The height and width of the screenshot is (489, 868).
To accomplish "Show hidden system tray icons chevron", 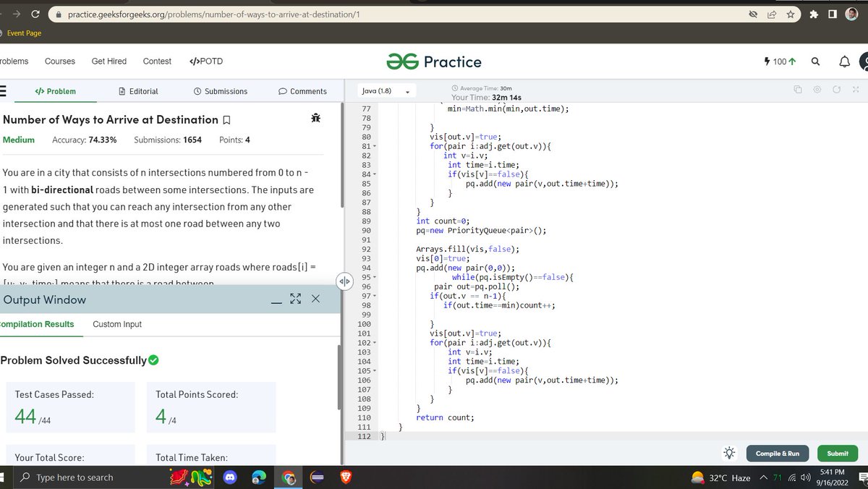I will pos(764,477).
